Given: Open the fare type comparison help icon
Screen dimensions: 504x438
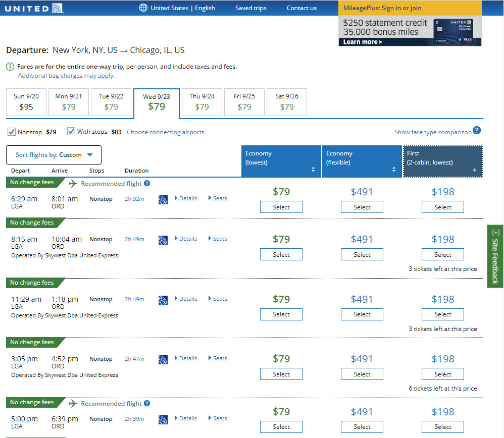Looking at the screenshot, I should (x=477, y=130).
